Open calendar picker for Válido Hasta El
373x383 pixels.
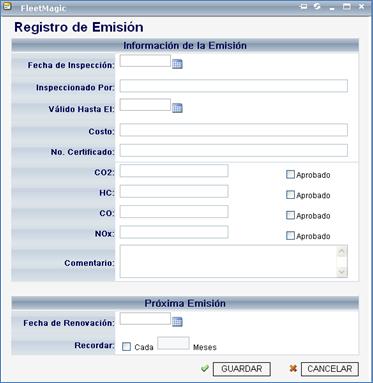coord(177,108)
